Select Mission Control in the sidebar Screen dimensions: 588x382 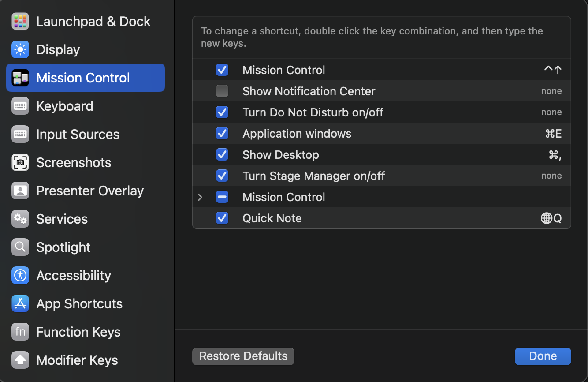coord(83,78)
